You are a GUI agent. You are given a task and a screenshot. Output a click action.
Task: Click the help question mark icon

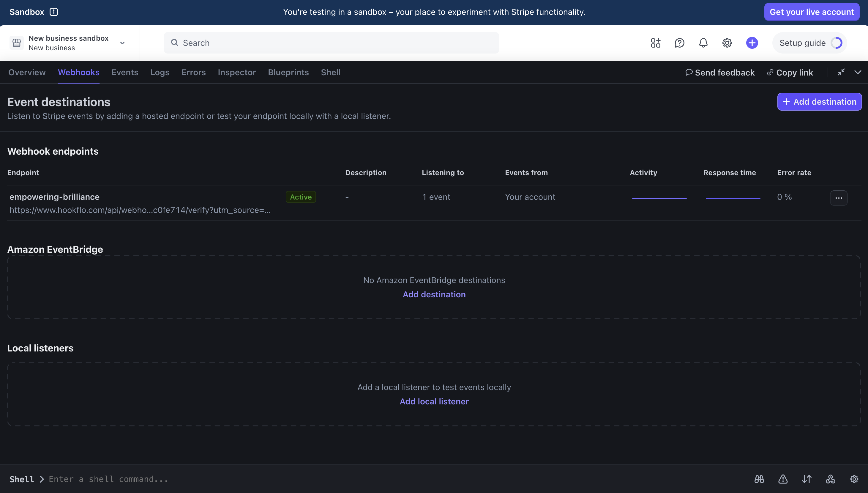point(679,43)
